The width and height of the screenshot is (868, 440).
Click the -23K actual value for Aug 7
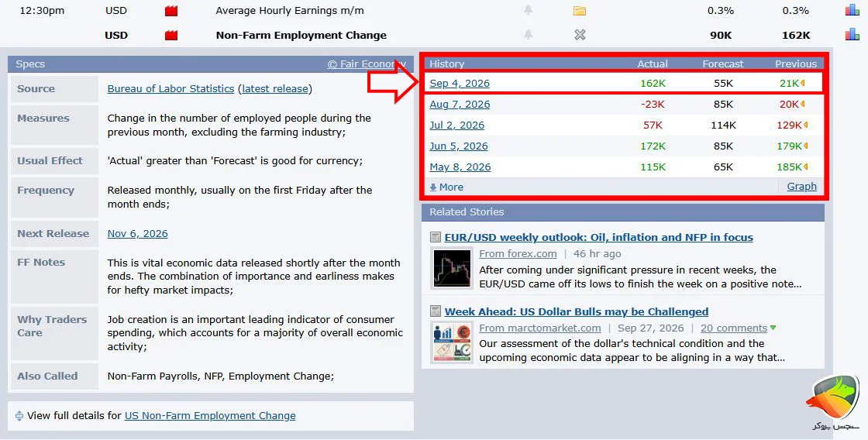click(x=653, y=104)
